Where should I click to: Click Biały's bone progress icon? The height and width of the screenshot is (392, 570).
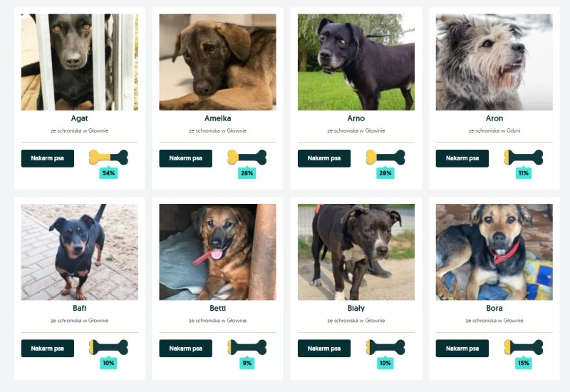(385, 347)
